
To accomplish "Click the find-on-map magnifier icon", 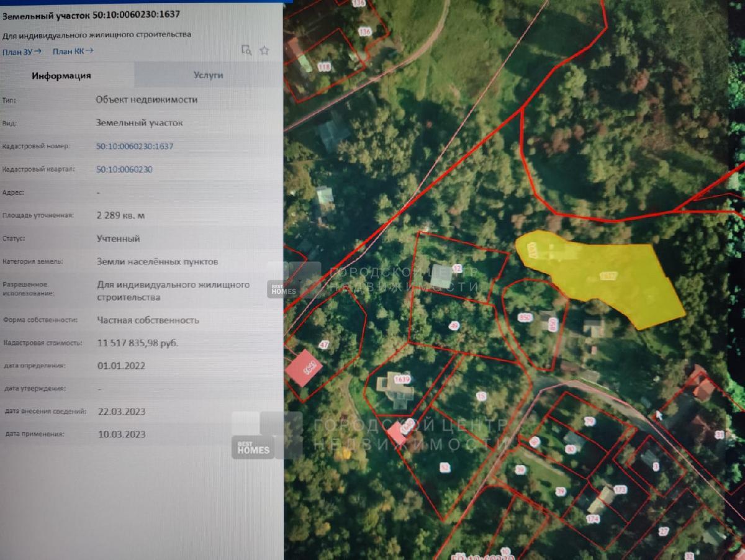I will (x=246, y=51).
